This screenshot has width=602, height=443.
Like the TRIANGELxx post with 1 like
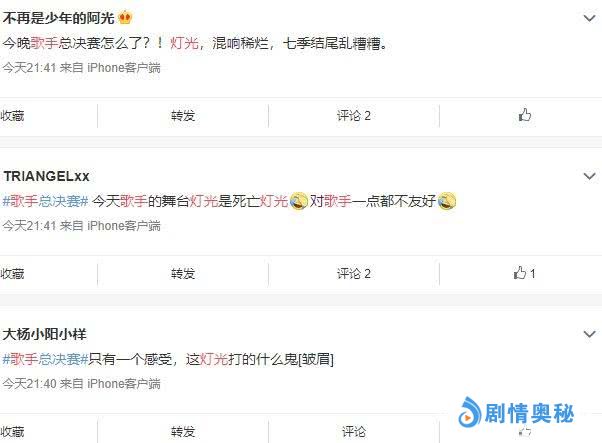coord(524,273)
